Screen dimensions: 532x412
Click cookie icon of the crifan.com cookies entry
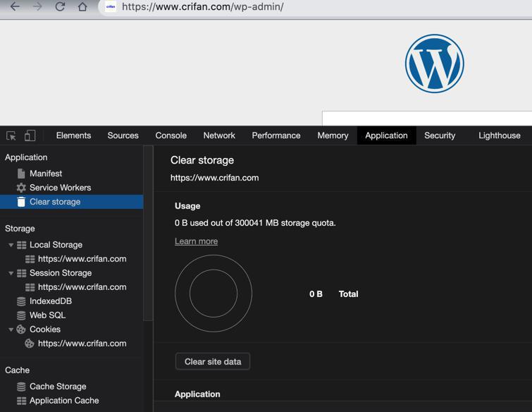point(30,344)
